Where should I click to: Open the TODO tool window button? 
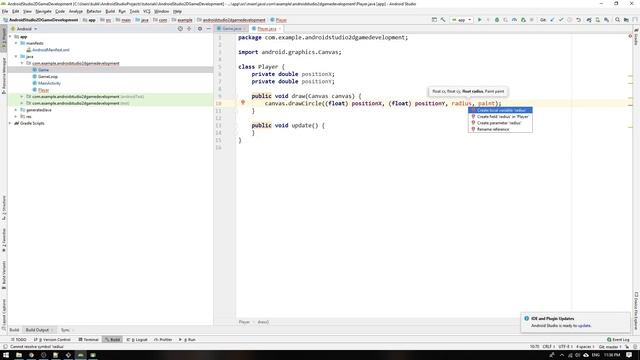tap(19, 340)
